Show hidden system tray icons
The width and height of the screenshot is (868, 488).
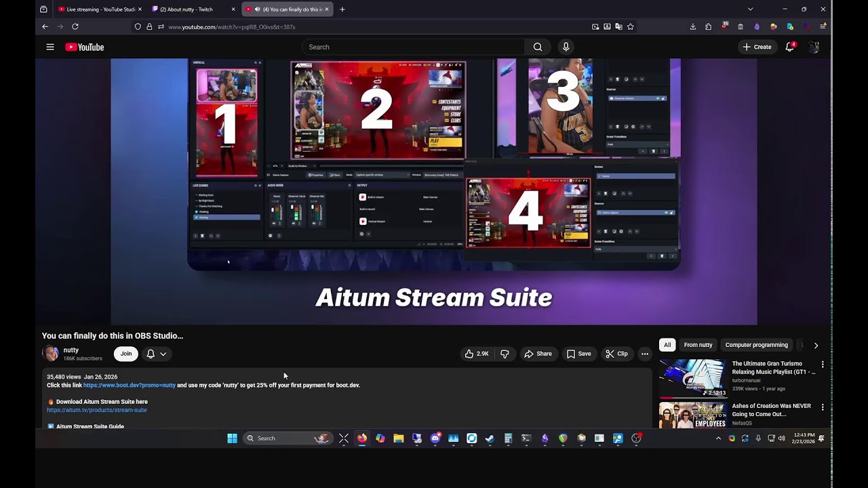pyautogui.click(x=718, y=439)
